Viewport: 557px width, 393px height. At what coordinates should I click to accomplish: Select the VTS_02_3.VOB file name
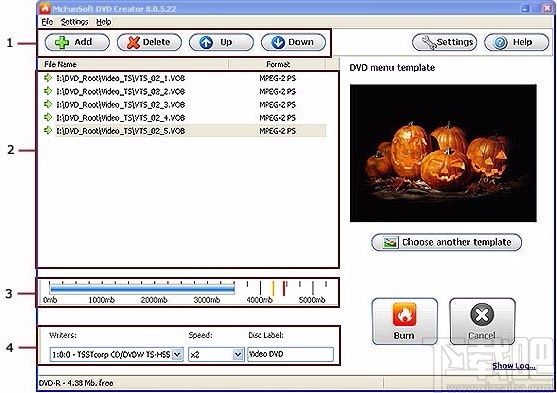click(x=120, y=104)
